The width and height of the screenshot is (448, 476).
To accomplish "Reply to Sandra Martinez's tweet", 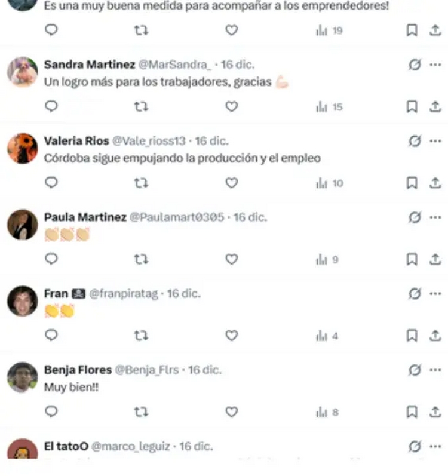I will pos(51,106).
